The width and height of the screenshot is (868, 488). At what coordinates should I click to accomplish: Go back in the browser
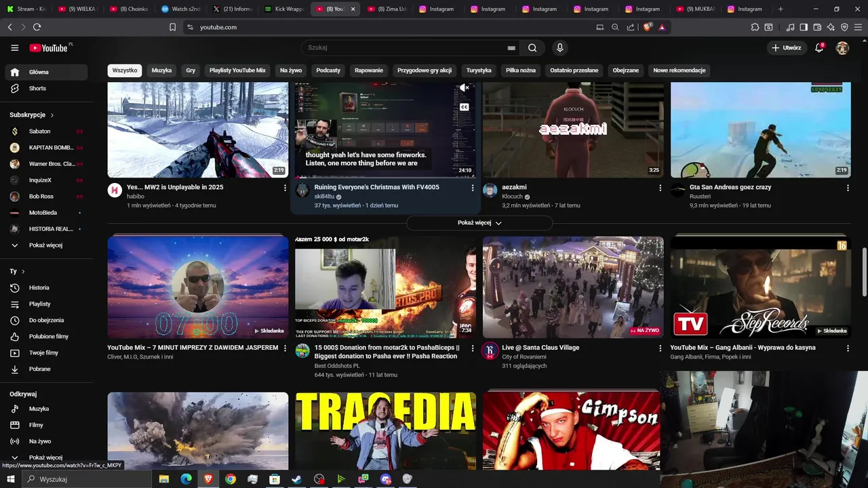point(9,27)
